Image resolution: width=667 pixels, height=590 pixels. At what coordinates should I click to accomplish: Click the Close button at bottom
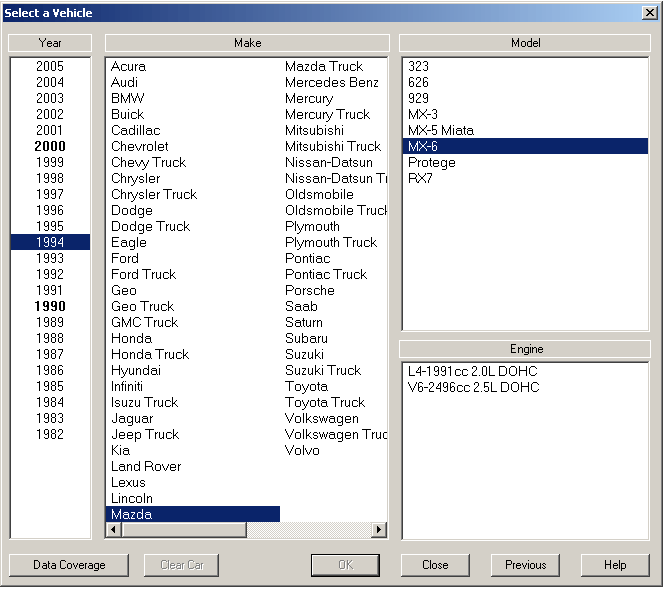point(435,565)
